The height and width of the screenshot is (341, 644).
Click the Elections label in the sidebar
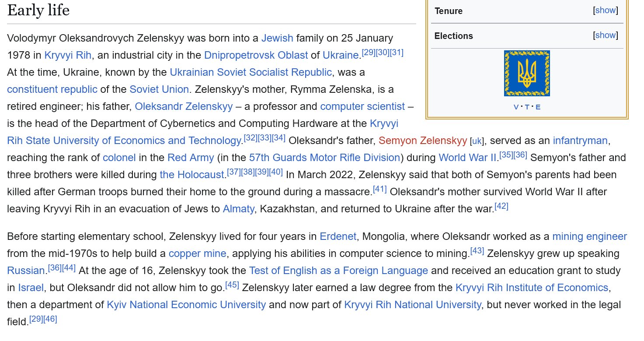pyautogui.click(x=454, y=36)
